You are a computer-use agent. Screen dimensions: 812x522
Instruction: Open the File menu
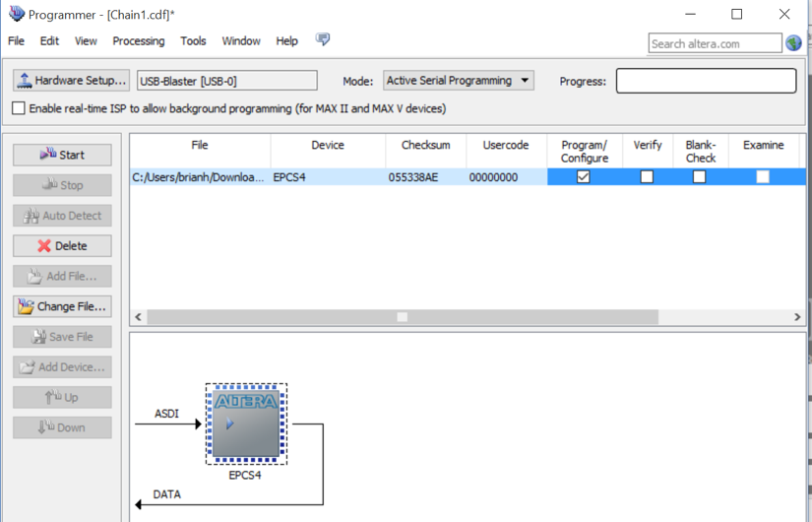point(16,41)
